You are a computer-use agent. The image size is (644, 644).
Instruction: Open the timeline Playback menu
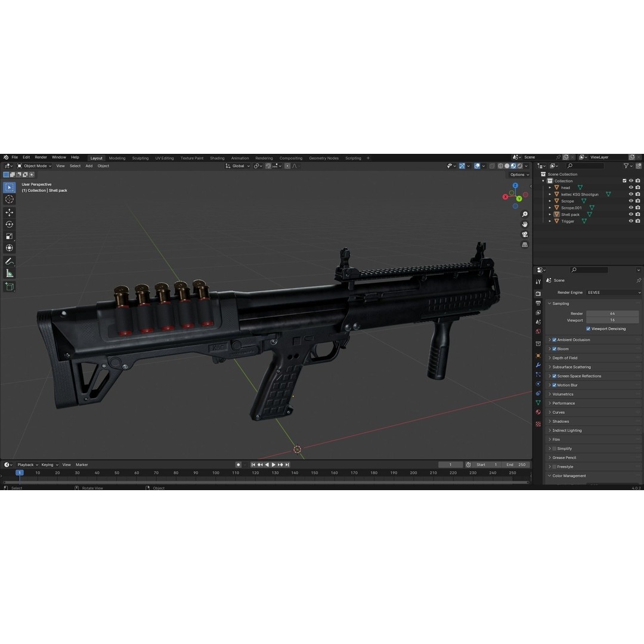pos(27,465)
